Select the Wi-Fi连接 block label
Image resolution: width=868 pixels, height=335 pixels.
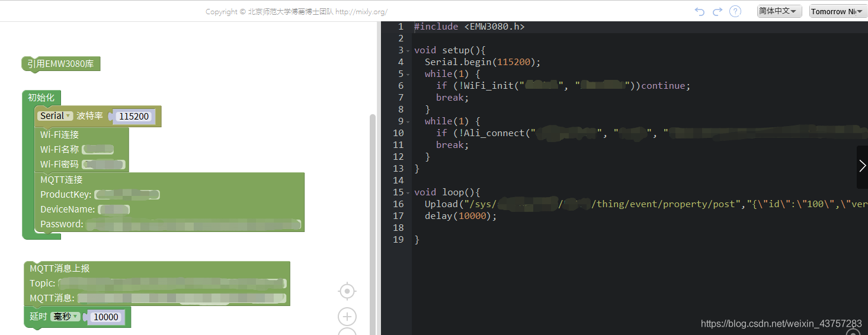(x=59, y=134)
